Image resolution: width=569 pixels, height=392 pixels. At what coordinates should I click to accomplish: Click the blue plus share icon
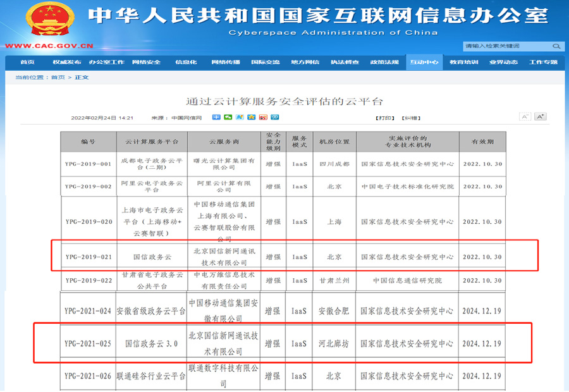coord(216,118)
